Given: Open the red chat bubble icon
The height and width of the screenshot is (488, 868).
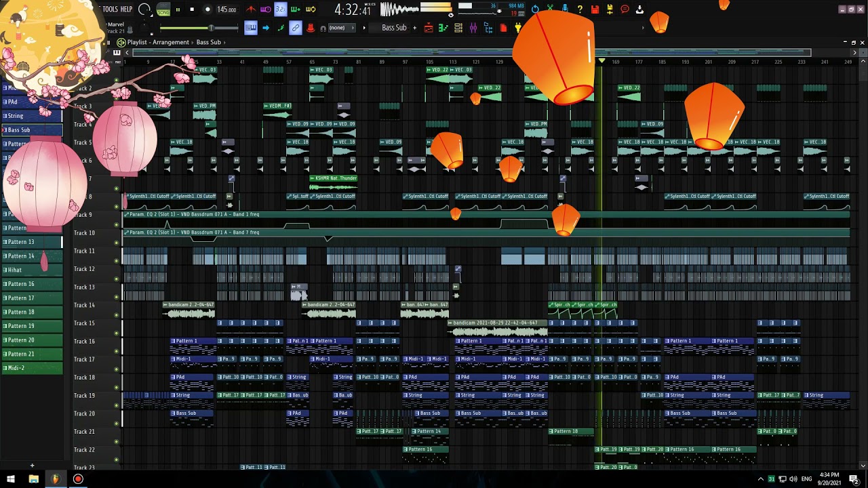Looking at the screenshot, I should click(x=625, y=9).
